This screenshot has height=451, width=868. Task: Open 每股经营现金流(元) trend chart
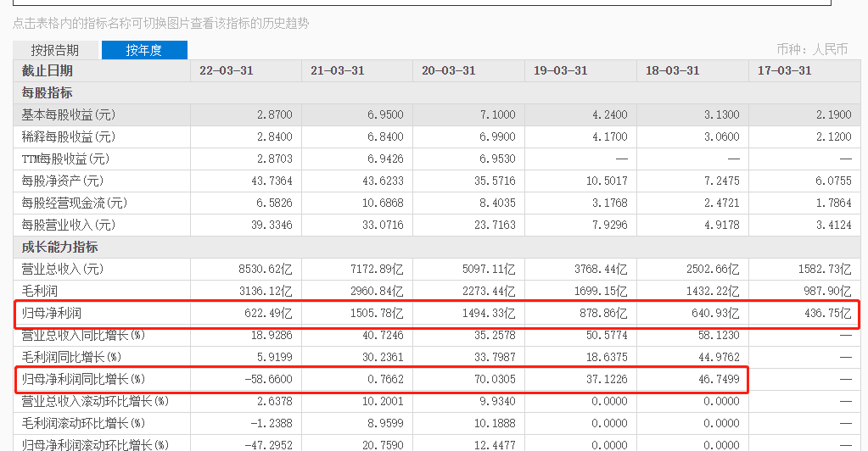(x=74, y=203)
